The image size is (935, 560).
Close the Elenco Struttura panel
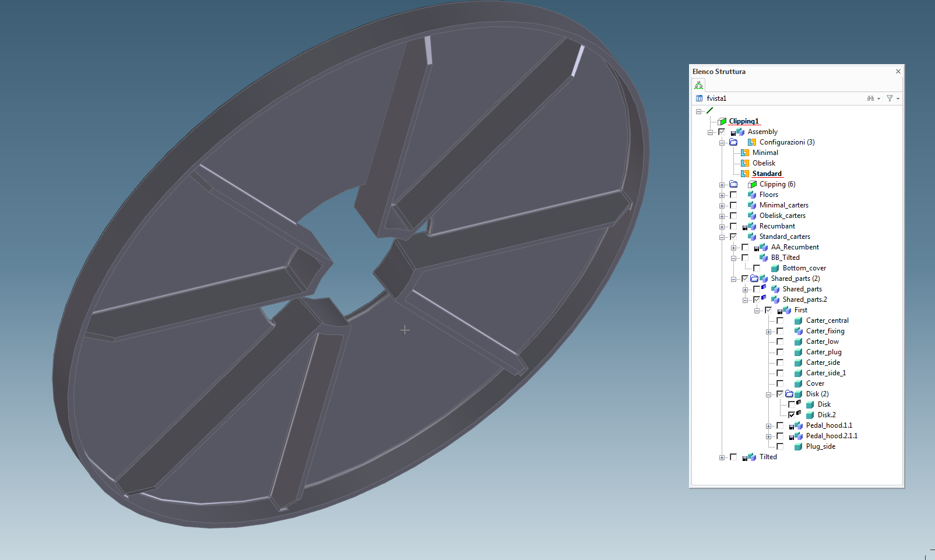pos(898,72)
